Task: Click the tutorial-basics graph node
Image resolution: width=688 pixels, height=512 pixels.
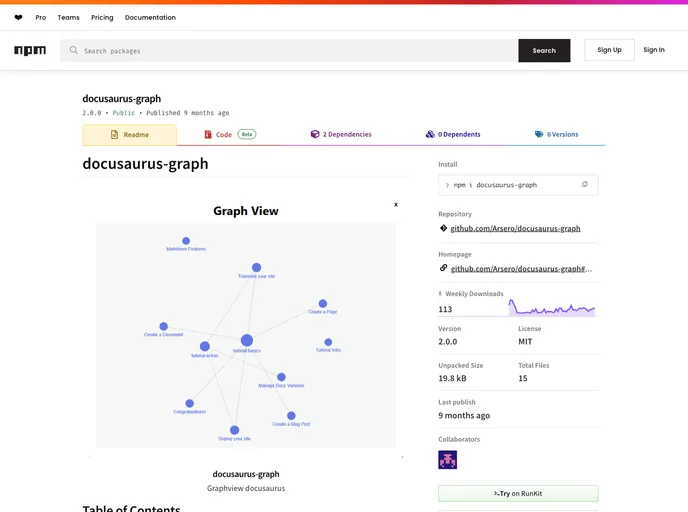Action: click(x=247, y=340)
